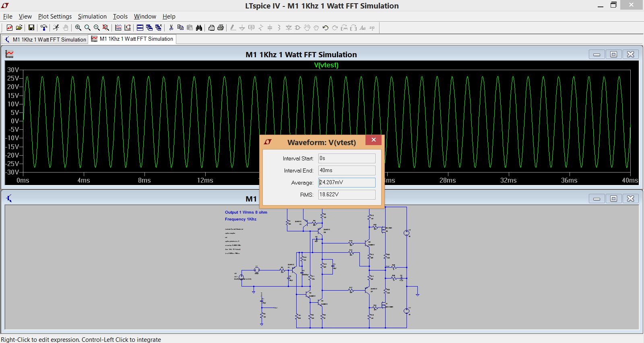Open the Plot Settings menu

pyautogui.click(x=55, y=17)
